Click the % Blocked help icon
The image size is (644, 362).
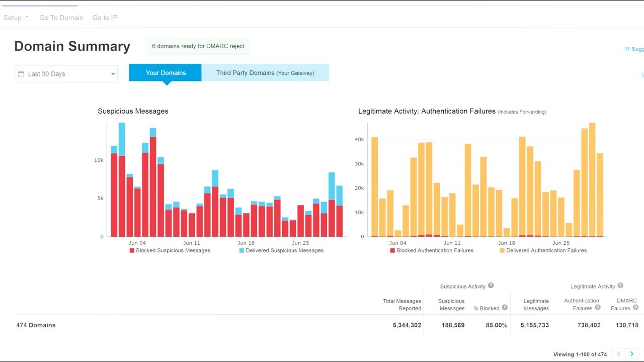pos(504,308)
